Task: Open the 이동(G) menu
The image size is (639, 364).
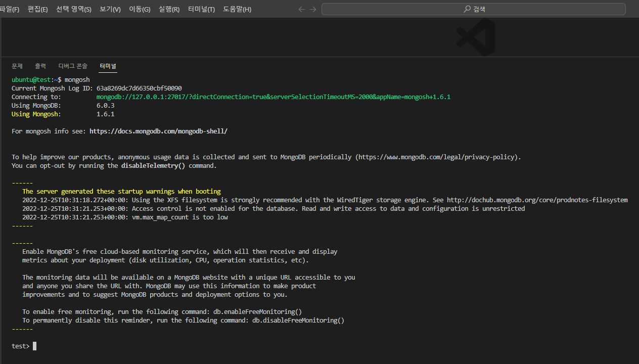Action: [140, 9]
